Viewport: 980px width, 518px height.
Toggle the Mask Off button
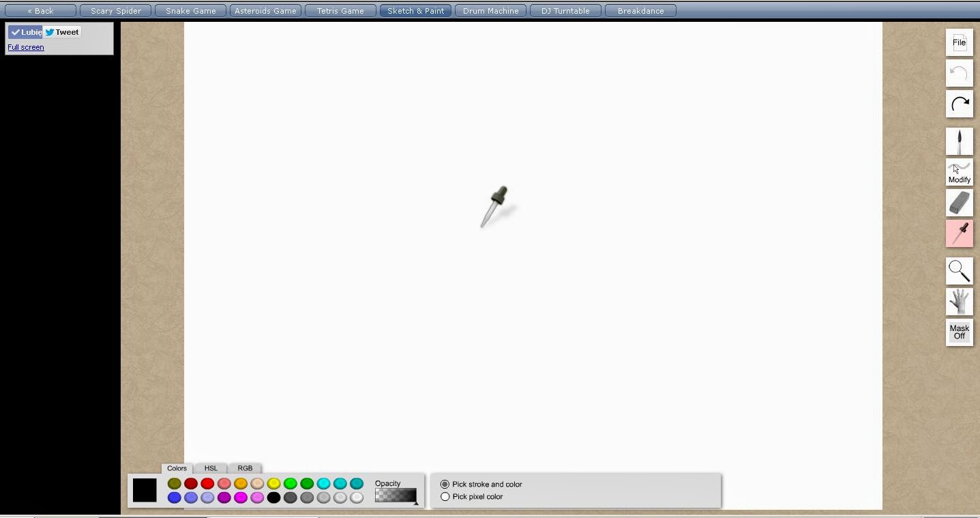959,332
